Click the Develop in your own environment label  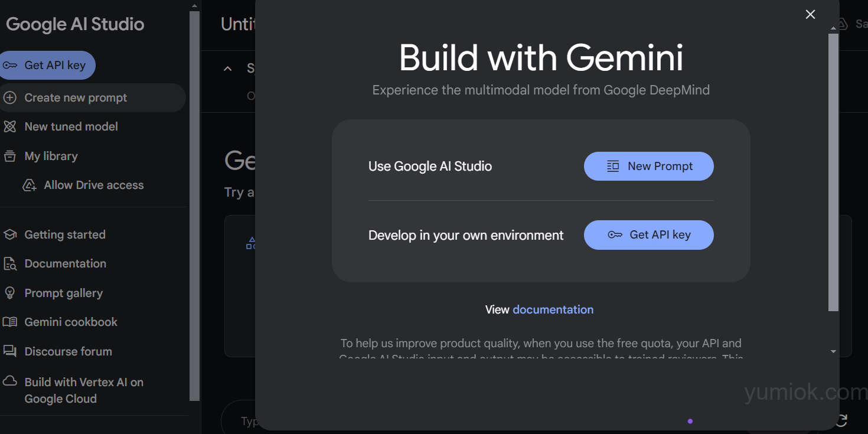(x=466, y=235)
